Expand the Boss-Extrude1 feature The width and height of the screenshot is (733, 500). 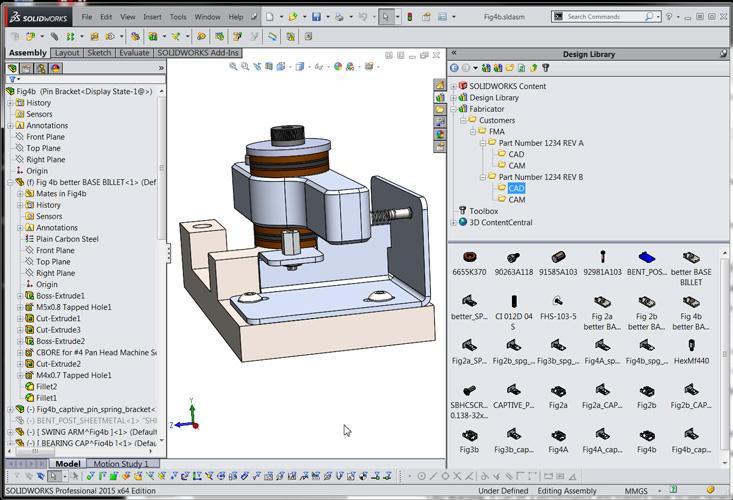click(20, 296)
